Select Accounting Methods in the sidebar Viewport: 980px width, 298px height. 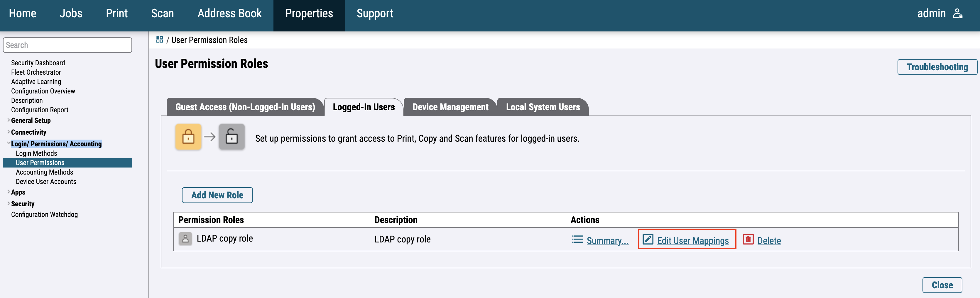(45, 172)
